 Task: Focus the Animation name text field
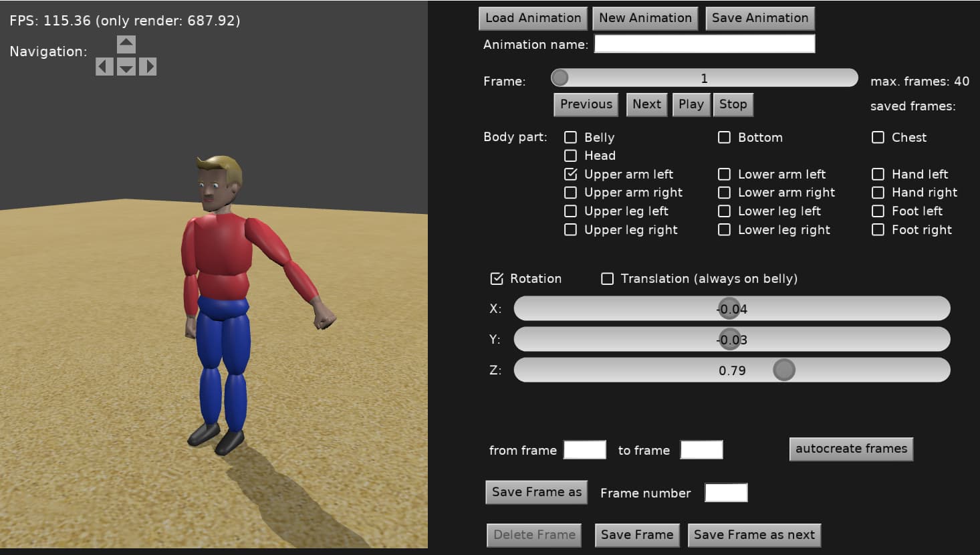coord(704,44)
